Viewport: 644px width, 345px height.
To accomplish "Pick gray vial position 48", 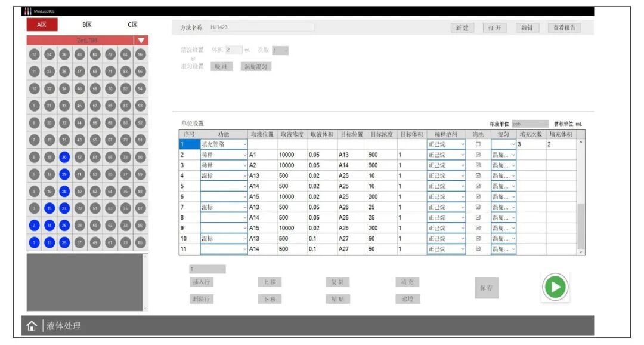I will pos(80,54).
